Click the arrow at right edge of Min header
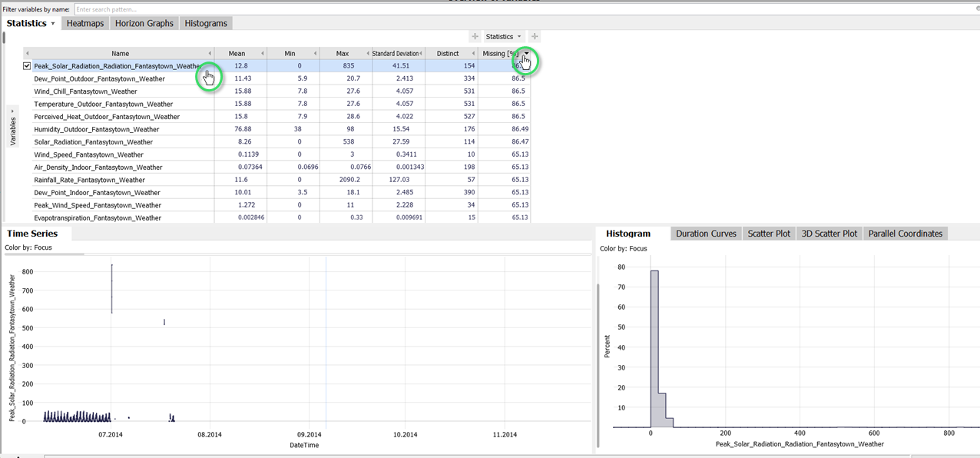This screenshot has height=458, width=980. [x=315, y=54]
